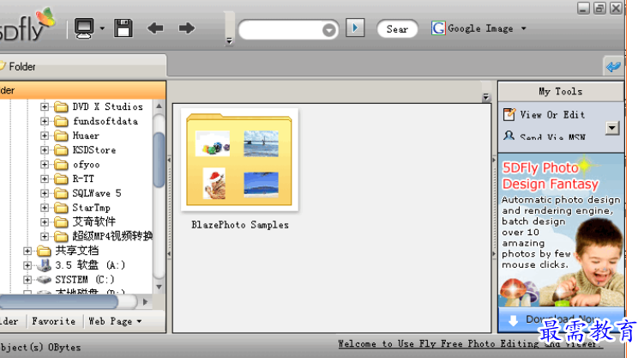This screenshot has width=644, height=358.
Task: Click the View Or Edit pencil icon
Action: [x=509, y=114]
